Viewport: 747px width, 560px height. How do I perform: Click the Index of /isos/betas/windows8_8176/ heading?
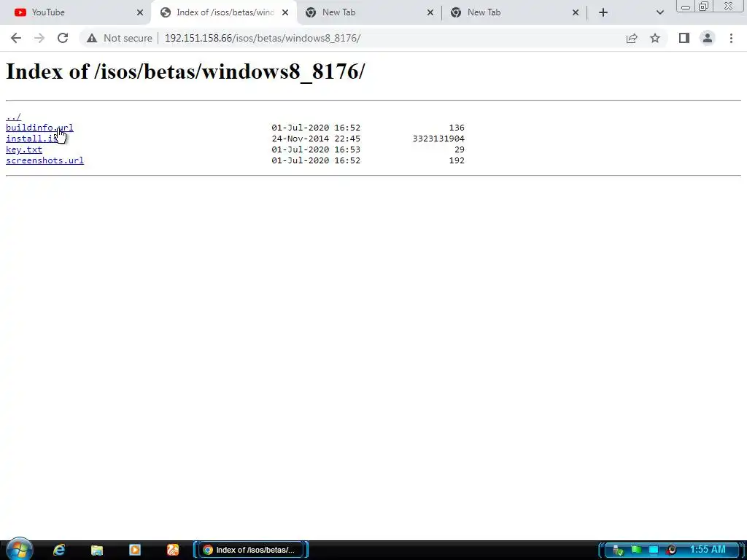point(185,72)
